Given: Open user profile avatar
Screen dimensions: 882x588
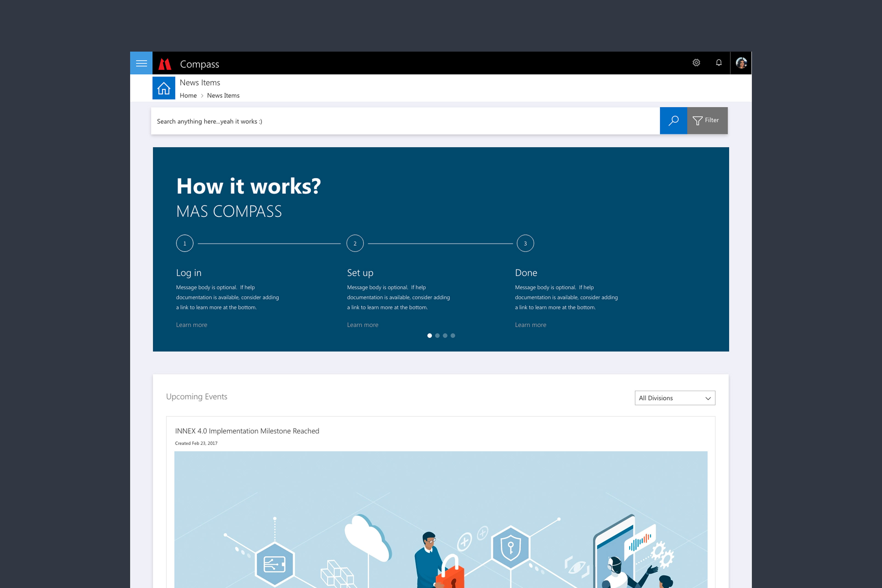Looking at the screenshot, I should click(x=741, y=63).
